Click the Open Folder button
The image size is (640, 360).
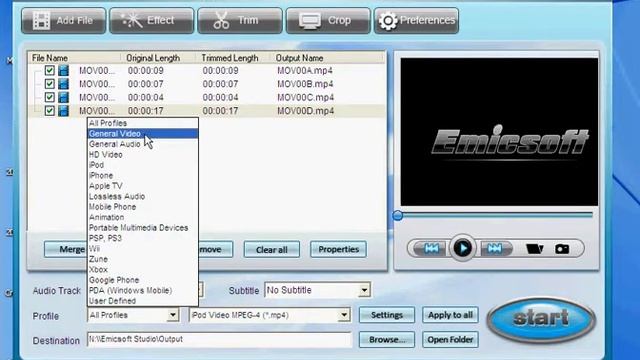450,340
